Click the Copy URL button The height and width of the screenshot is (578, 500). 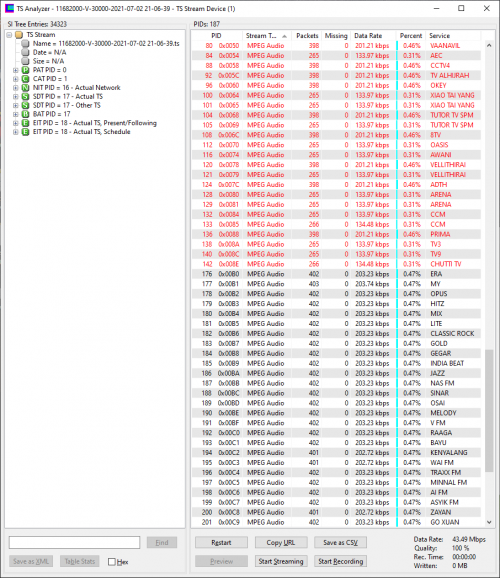(x=281, y=542)
